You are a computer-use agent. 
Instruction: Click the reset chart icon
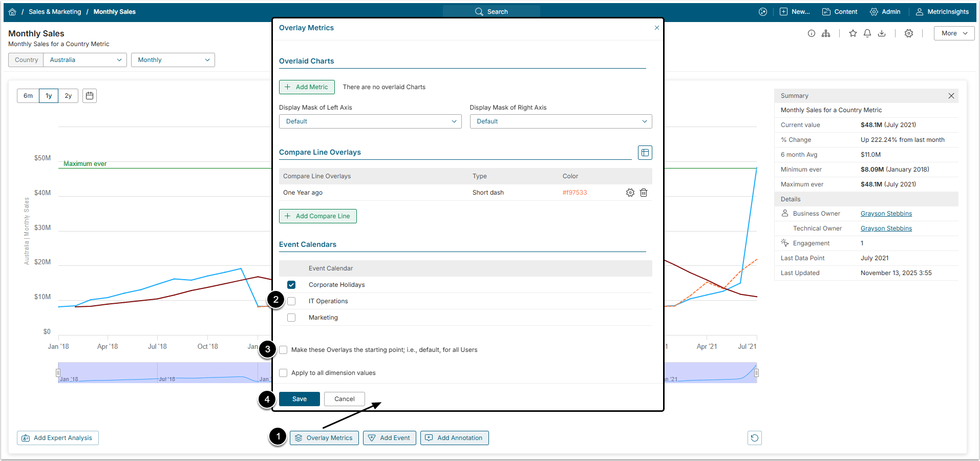point(754,438)
